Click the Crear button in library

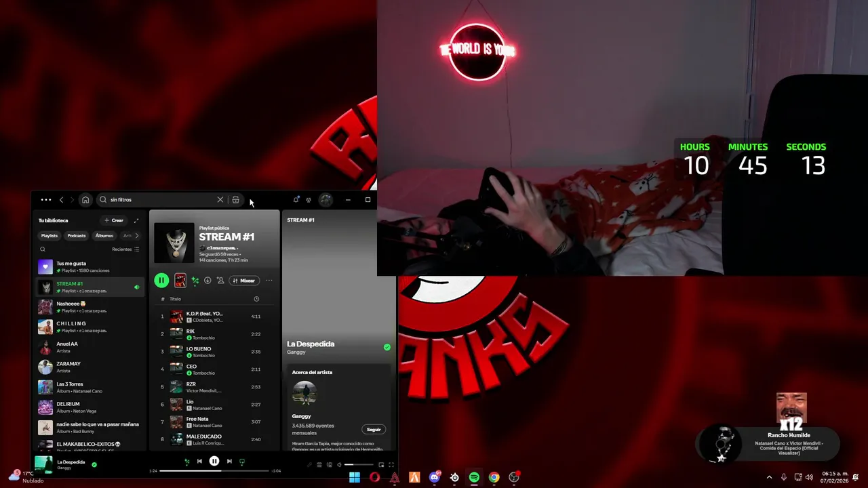pyautogui.click(x=114, y=220)
